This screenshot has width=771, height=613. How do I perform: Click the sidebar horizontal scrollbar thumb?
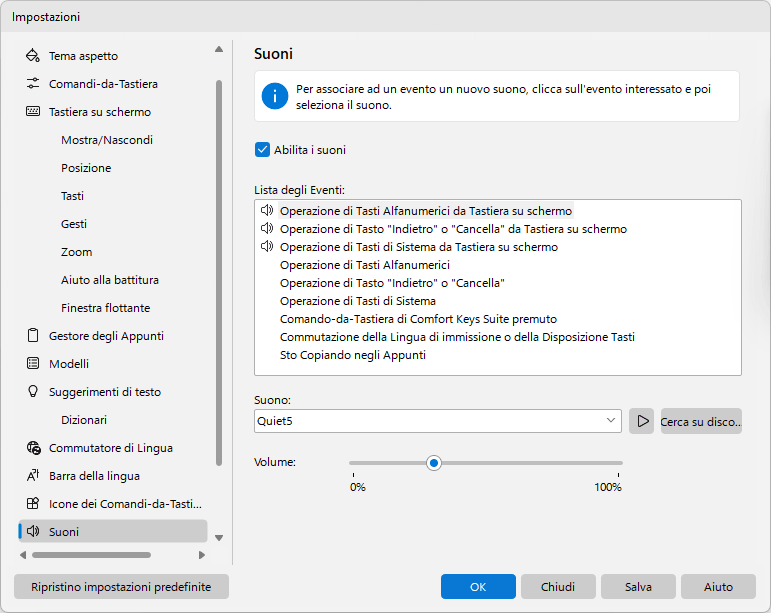pos(91,555)
